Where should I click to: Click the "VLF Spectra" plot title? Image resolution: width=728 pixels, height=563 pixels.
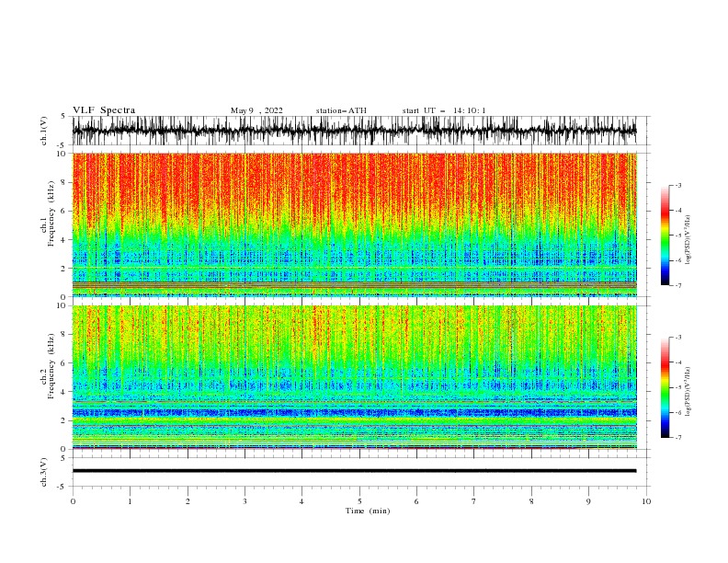coord(104,110)
